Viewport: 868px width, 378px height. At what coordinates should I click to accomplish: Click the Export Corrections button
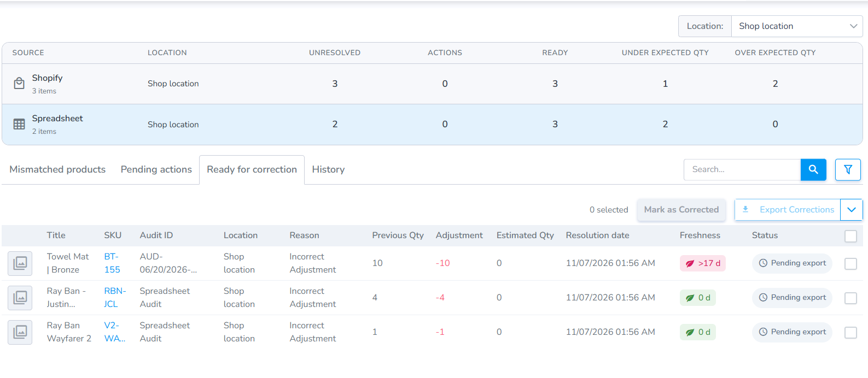click(788, 210)
